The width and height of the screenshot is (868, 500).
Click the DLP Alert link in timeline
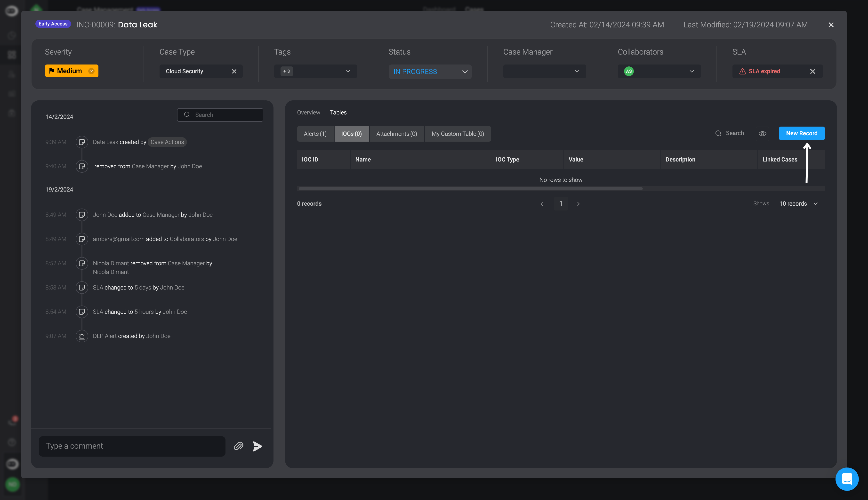pyautogui.click(x=105, y=336)
